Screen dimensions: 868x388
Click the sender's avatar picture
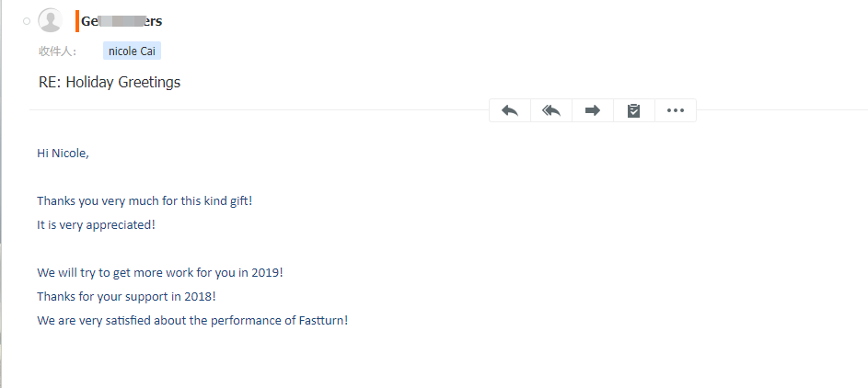click(x=51, y=20)
